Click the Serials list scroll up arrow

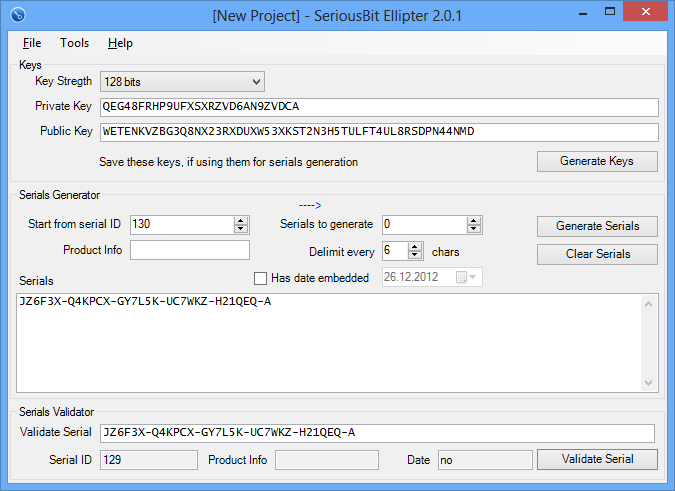tap(649, 304)
